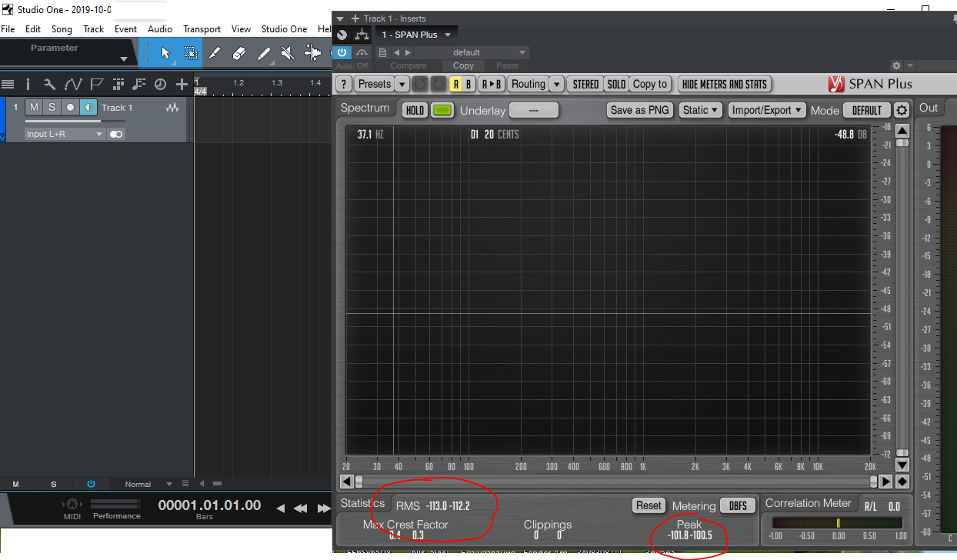Screen dimensions: 957x560
Task: Open the tempo track round icon
Action: (x=160, y=84)
